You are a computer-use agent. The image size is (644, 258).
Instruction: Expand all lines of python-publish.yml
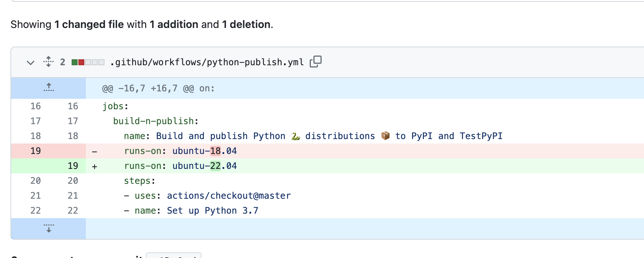[49, 62]
